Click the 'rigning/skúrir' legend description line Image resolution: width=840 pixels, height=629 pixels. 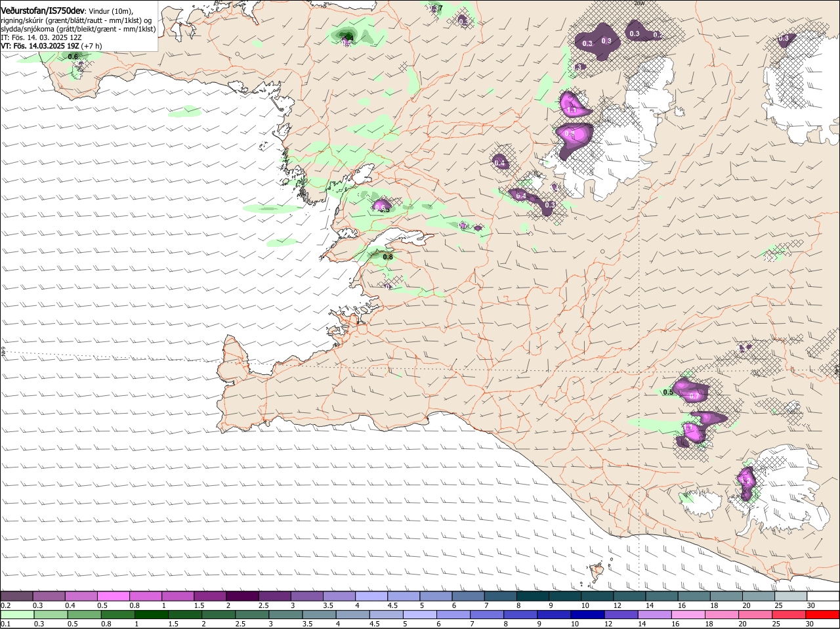coord(76,20)
